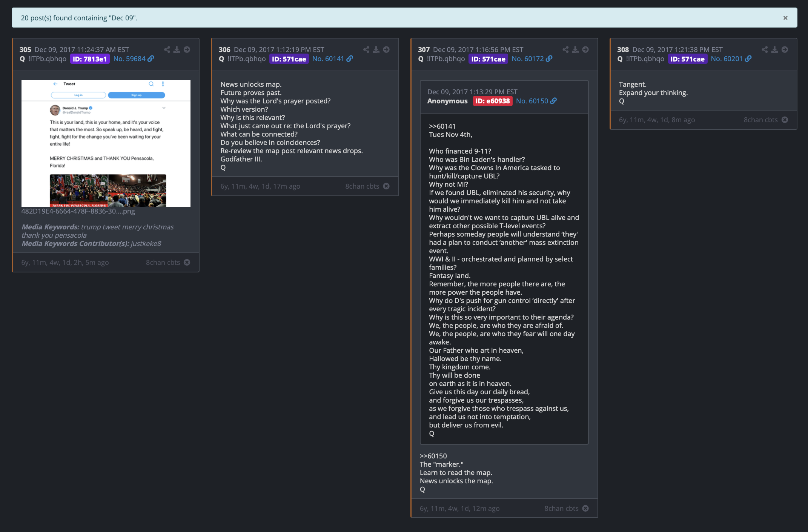
Task: Click tripcode !ITPb.qbhqo on post 306
Action: [x=246, y=59]
